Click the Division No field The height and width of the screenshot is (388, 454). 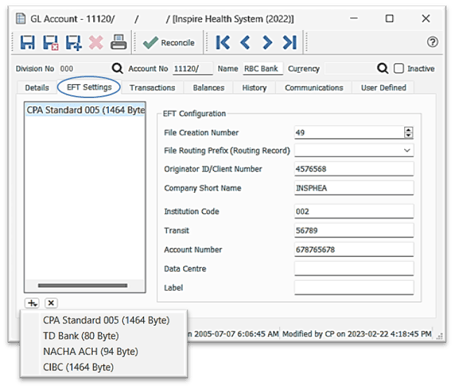[x=85, y=69]
